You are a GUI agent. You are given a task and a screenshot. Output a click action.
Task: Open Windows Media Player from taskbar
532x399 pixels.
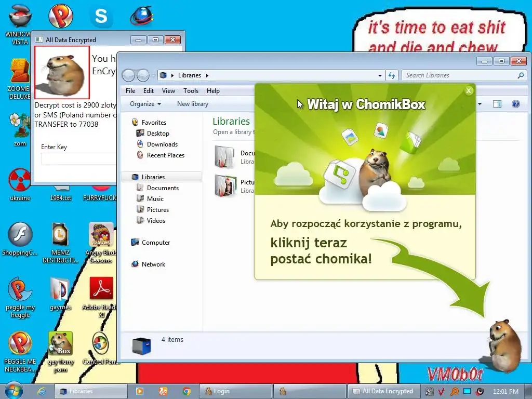pos(139,391)
